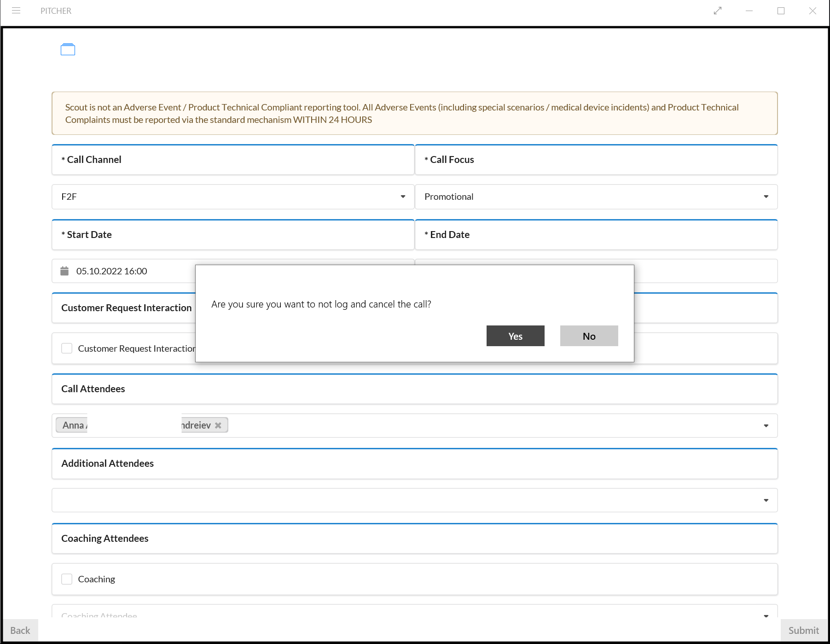Image resolution: width=830 pixels, height=644 pixels.
Task: Remove the Andreiev attendee chip
Action: pyautogui.click(x=219, y=425)
